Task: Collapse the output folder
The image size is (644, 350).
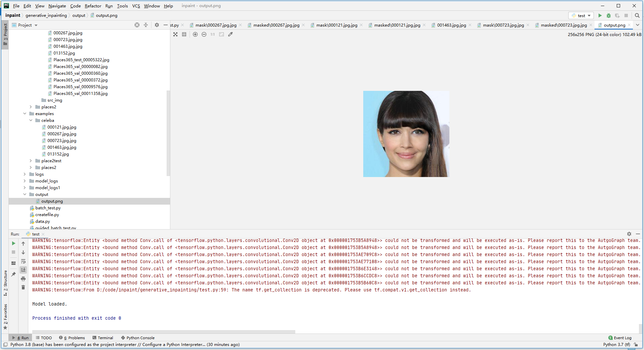Action: 25,195
